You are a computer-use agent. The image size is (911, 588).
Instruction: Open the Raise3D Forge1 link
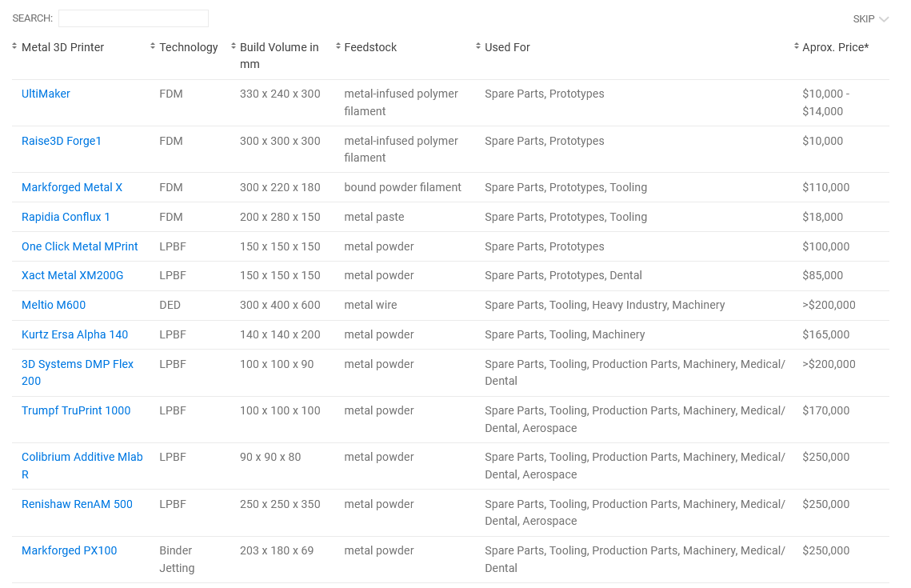click(x=62, y=141)
